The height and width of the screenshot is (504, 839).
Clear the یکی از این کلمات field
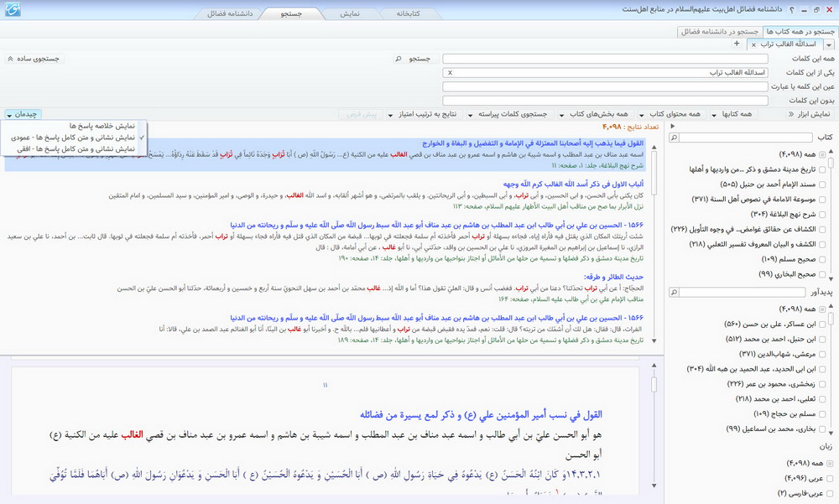point(450,72)
